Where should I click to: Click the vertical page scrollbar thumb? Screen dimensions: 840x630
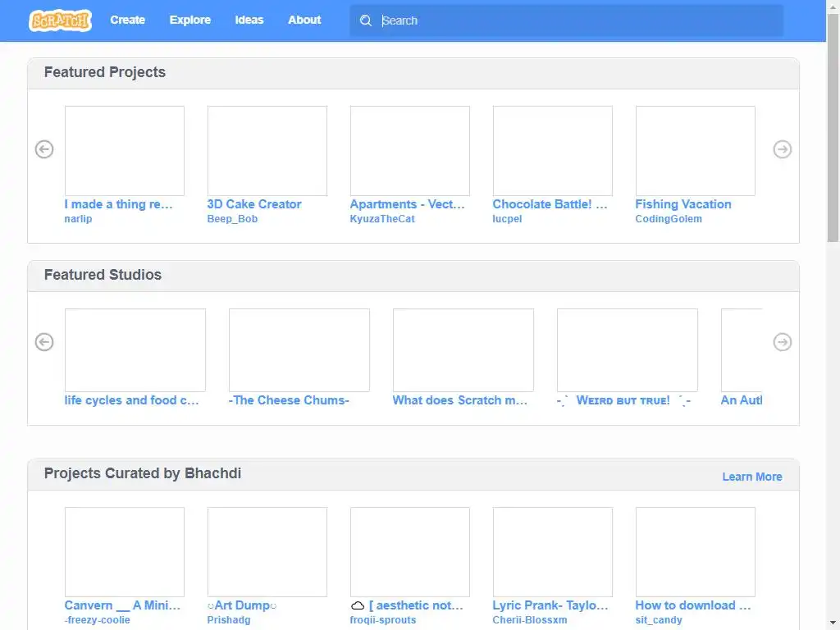pyautogui.click(x=833, y=126)
